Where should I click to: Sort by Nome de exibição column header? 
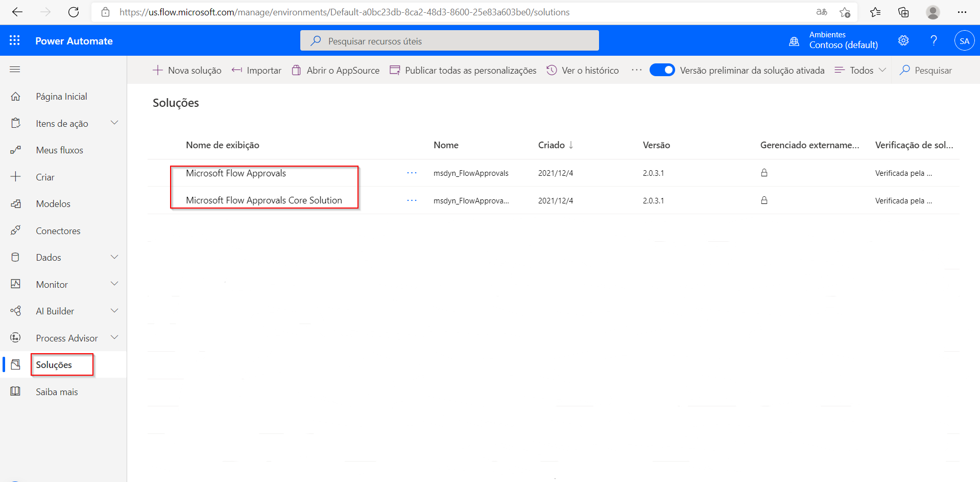coord(223,145)
